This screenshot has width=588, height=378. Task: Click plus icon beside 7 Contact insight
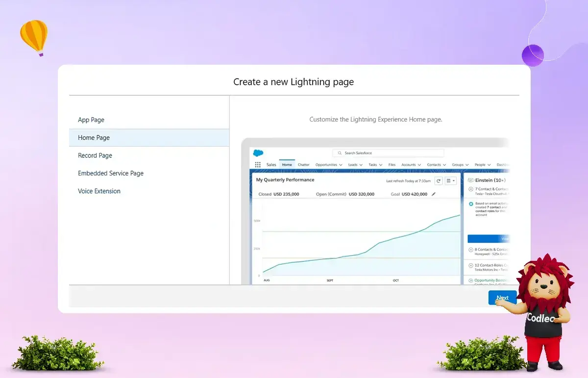(x=471, y=189)
